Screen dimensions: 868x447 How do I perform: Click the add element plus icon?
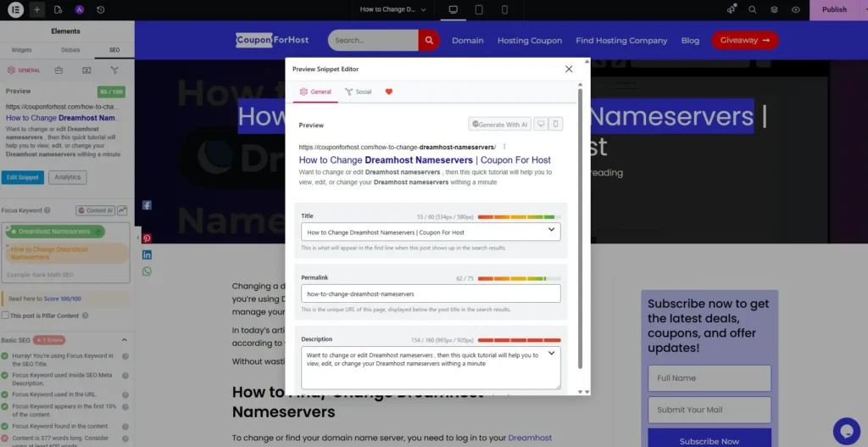(36, 9)
